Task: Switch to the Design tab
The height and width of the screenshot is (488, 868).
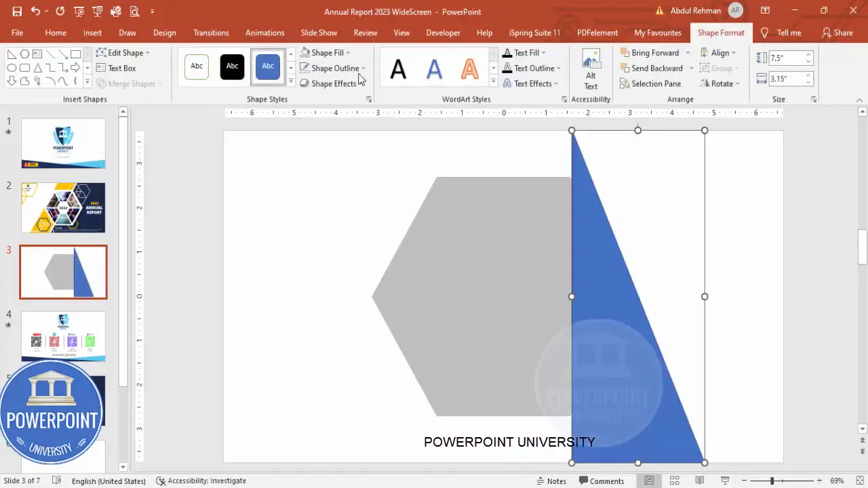Action: coord(165,33)
